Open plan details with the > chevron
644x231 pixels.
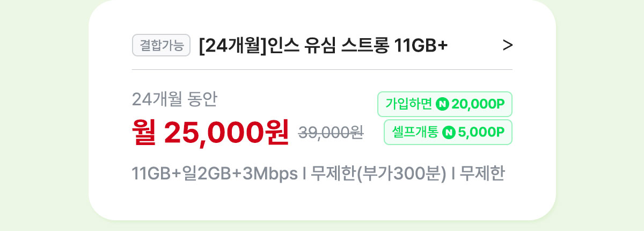click(x=507, y=46)
